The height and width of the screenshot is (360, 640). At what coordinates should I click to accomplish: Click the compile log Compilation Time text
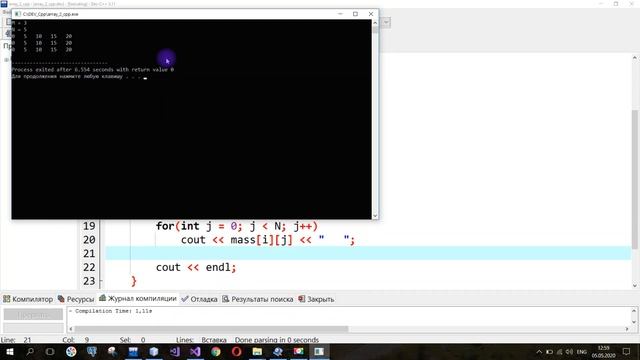pos(113,311)
